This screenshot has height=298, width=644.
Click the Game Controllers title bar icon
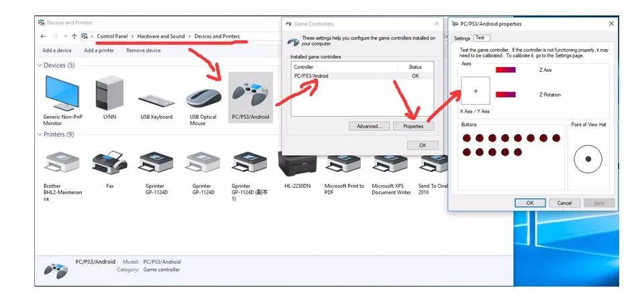pyautogui.click(x=288, y=24)
